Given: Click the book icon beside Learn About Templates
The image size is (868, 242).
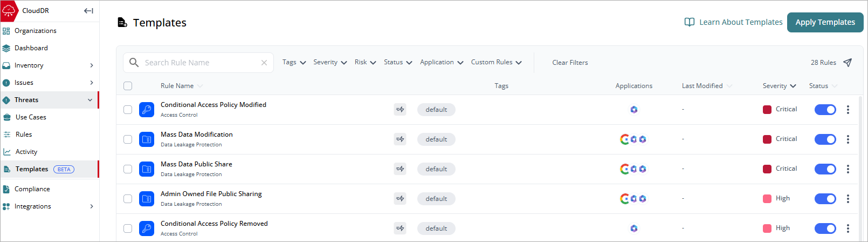Looking at the screenshot, I should click(x=689, y=22).
